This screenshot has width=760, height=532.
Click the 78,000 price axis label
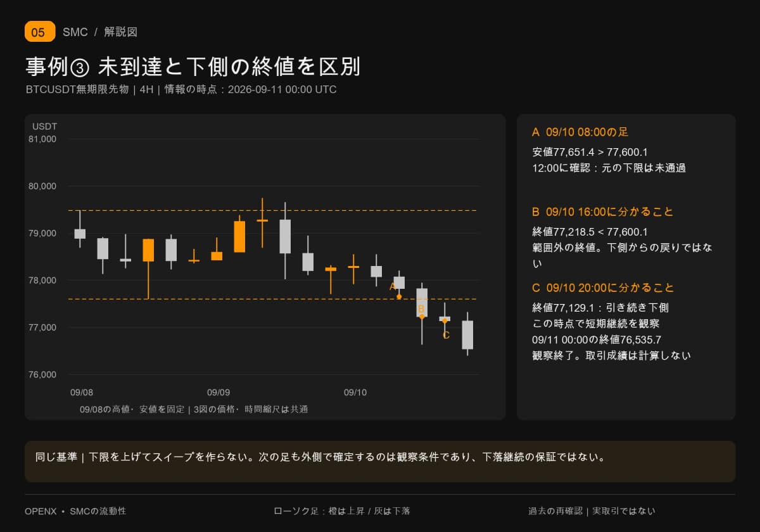pyautogui.click(x=43, y=280)
